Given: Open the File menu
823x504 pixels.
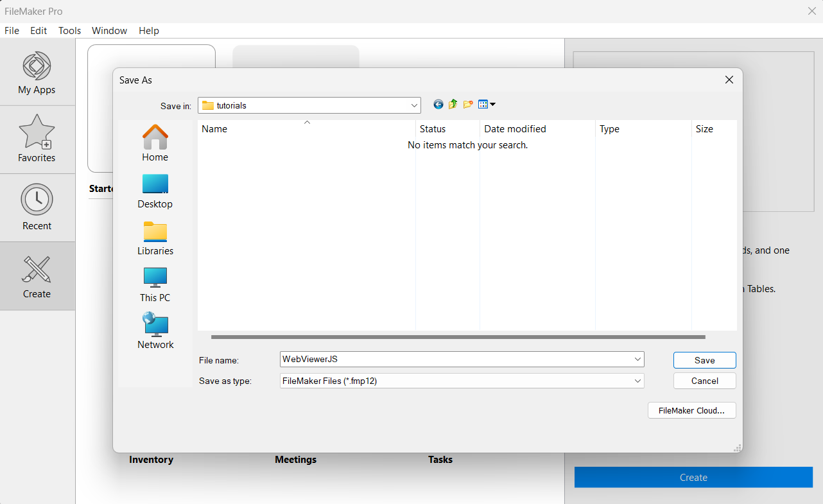Looking at the screenshot, I should pos(12,31).
